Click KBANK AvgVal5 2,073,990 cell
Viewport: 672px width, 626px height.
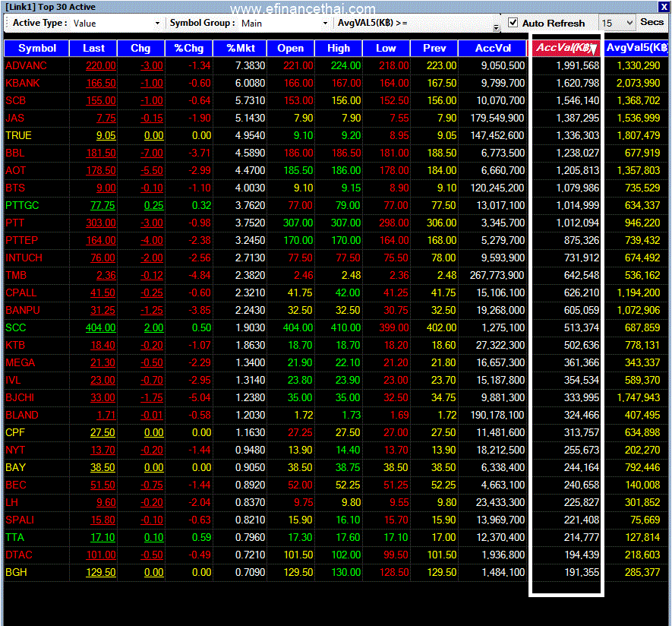[x=638, y=83]
